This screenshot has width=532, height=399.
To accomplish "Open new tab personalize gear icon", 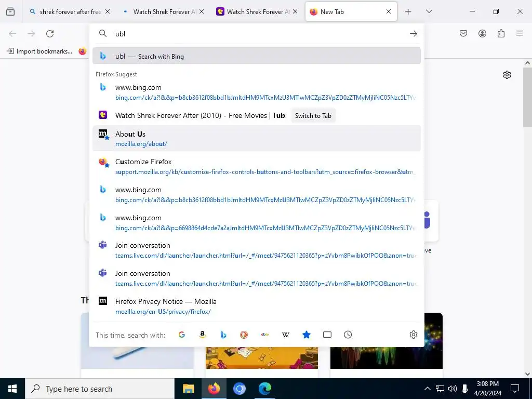I will click(x=507, y=75).
